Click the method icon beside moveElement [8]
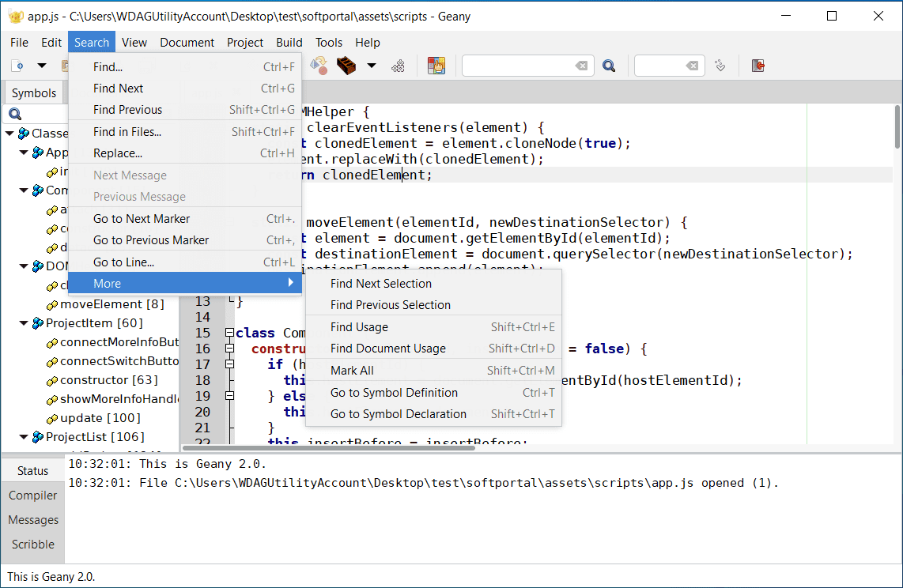This screenshot has width=903, height=588. (52, 305)
